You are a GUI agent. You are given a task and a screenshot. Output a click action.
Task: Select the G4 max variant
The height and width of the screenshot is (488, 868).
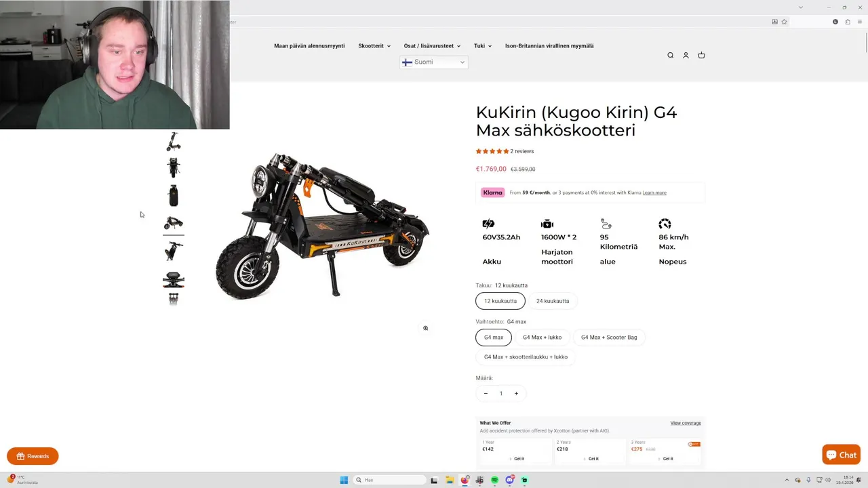point(494,337)
